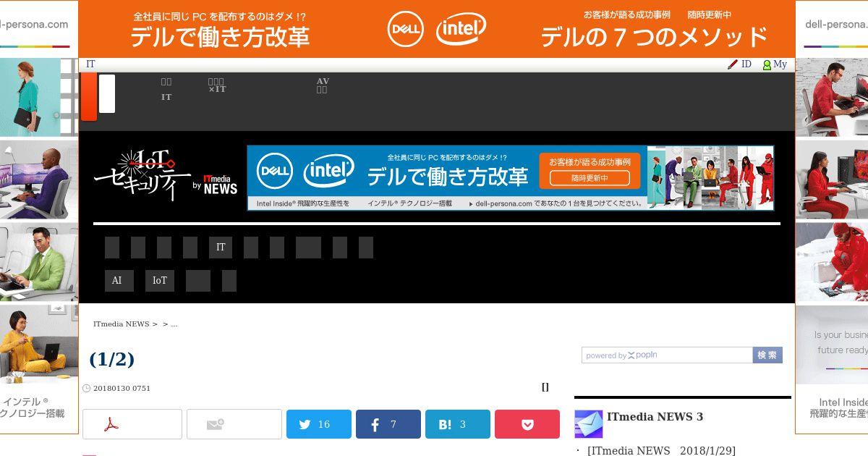This screenshot has height=456, width=868.
Task: Click the clock icon beside the date
Action: [x=87, y=389]
